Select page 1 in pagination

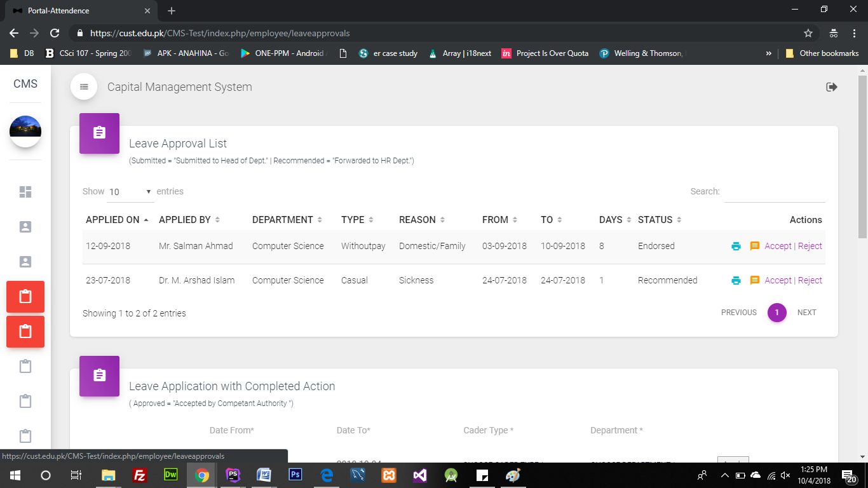click(776, 313)
